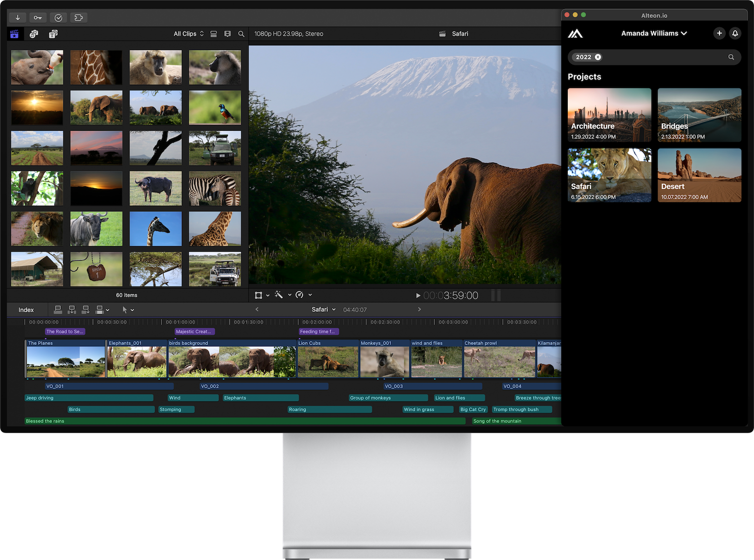The image size is (754, 560).
Task: Remove the 2022 search filter chip
Action: 598,57
